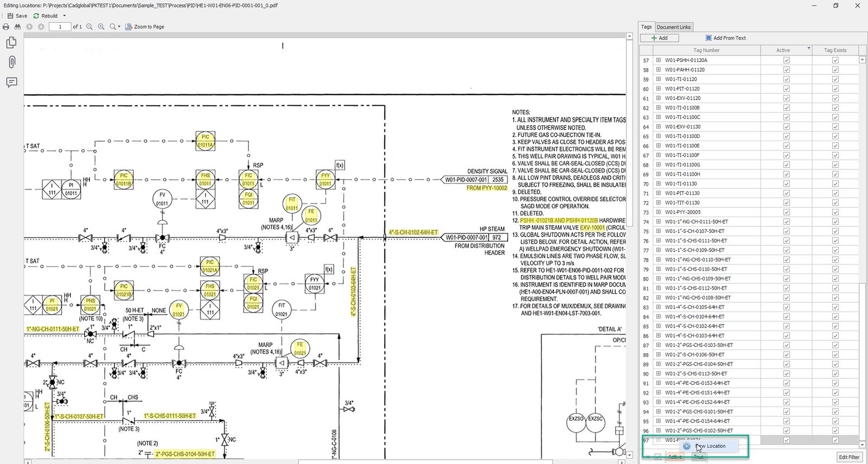Click the green Rebuild icon
Viewport: 868px width, 464px height.
pos(36,16)
